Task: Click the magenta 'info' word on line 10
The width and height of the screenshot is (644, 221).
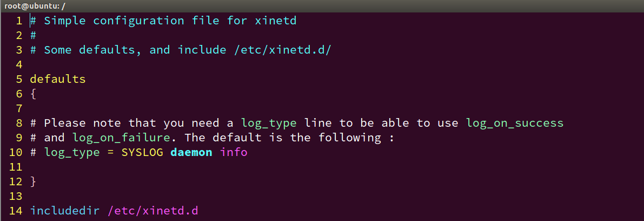Action: [234, 152]
